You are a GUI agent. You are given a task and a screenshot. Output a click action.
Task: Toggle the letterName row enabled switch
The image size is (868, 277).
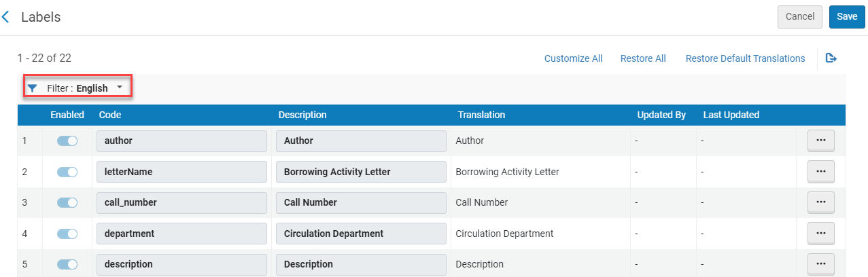click(67, 172)
